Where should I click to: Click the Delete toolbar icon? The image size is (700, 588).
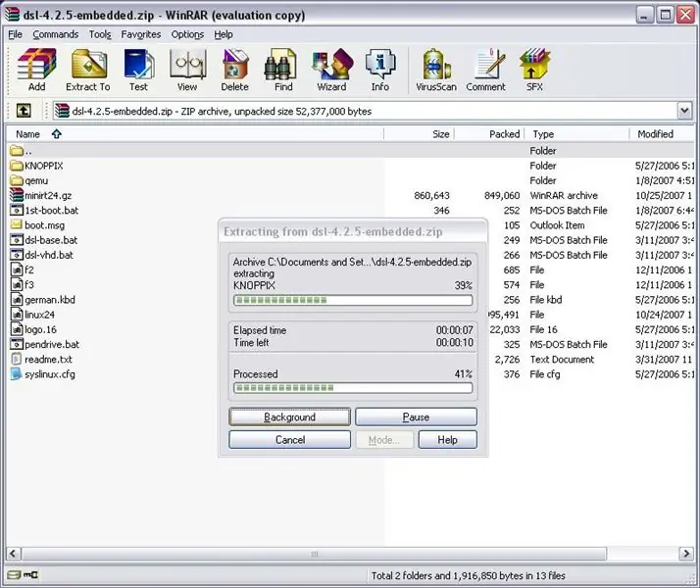[235, 70]
